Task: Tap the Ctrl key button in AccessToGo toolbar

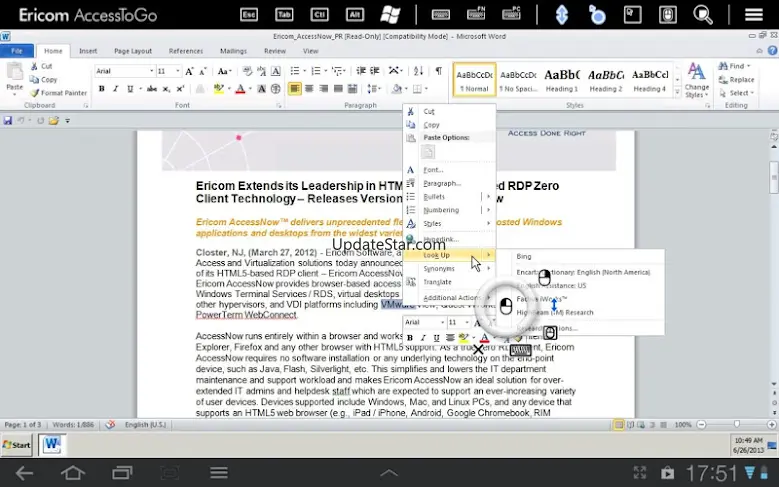Action: point(319,14)
